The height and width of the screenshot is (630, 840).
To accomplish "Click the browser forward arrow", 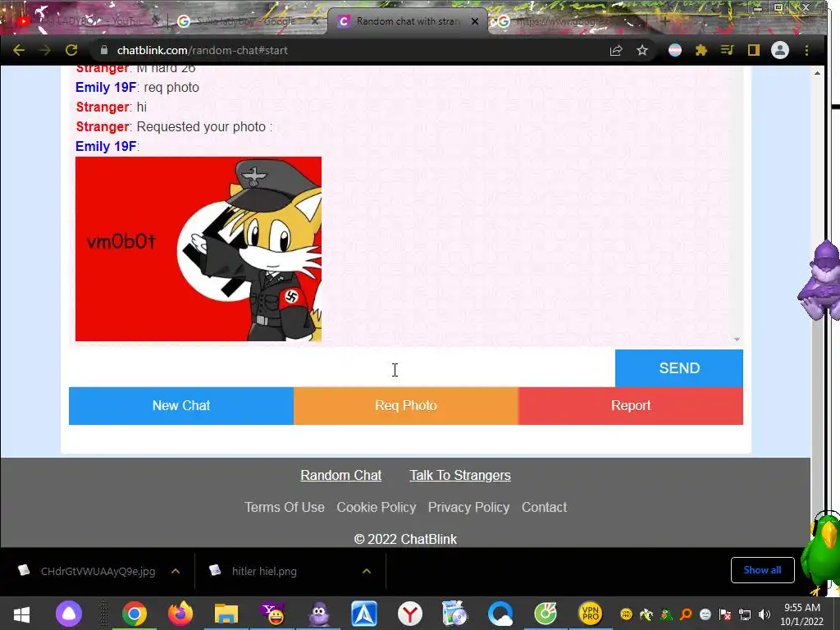I will click(45, 50).
